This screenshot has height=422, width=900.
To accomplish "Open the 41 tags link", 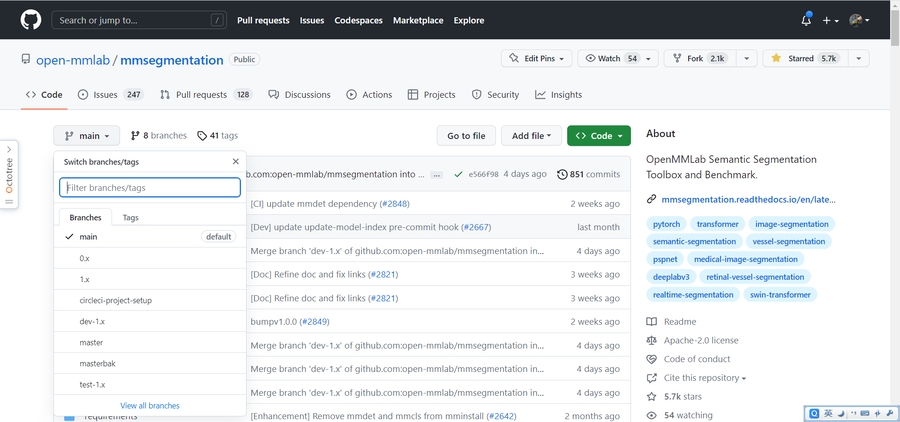I will click(217, 136).
